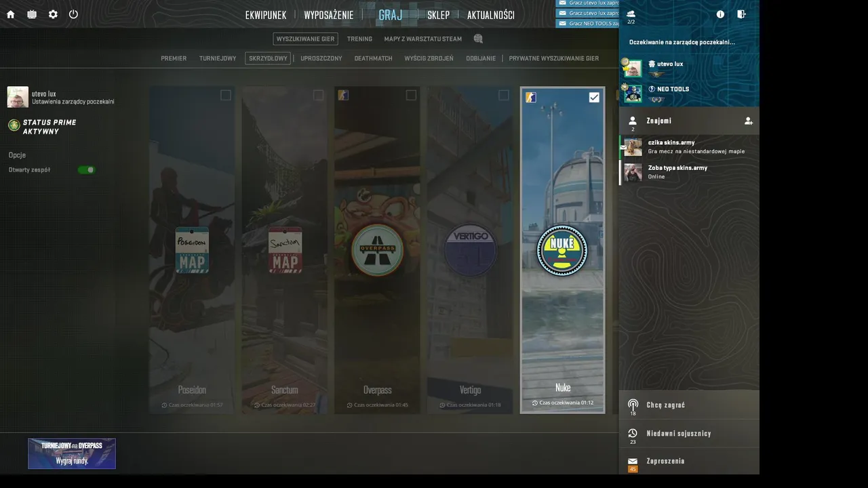Image resolution: width=868 pixels, height=488 pixels.
Task: Click NEO TOOLS avatar in lobby list
Action: point(633,93)
